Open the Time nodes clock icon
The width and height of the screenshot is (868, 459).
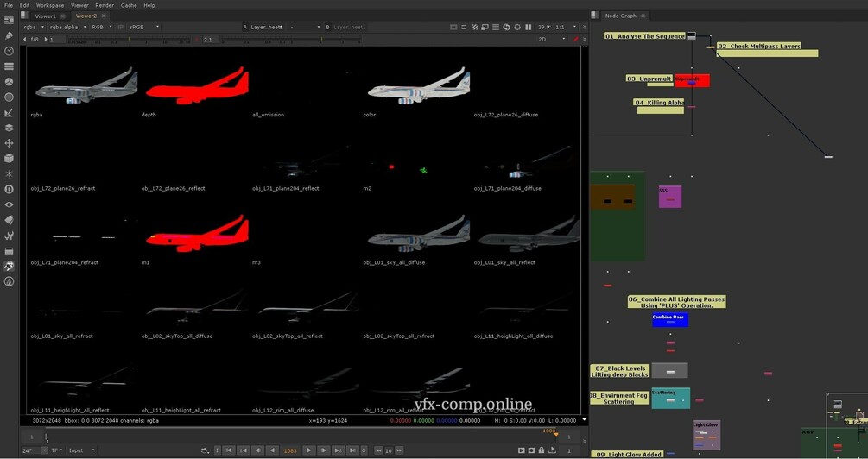[x=9, y=51]
